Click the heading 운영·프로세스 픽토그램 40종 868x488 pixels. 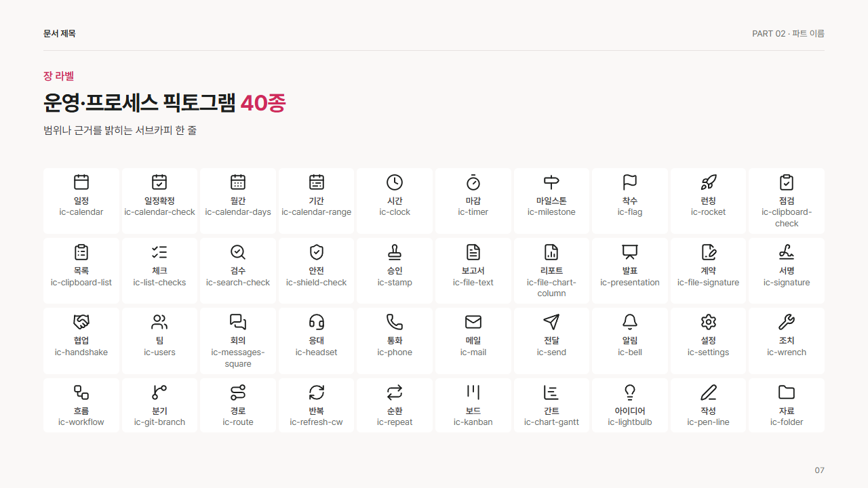(x=165, y=103)
